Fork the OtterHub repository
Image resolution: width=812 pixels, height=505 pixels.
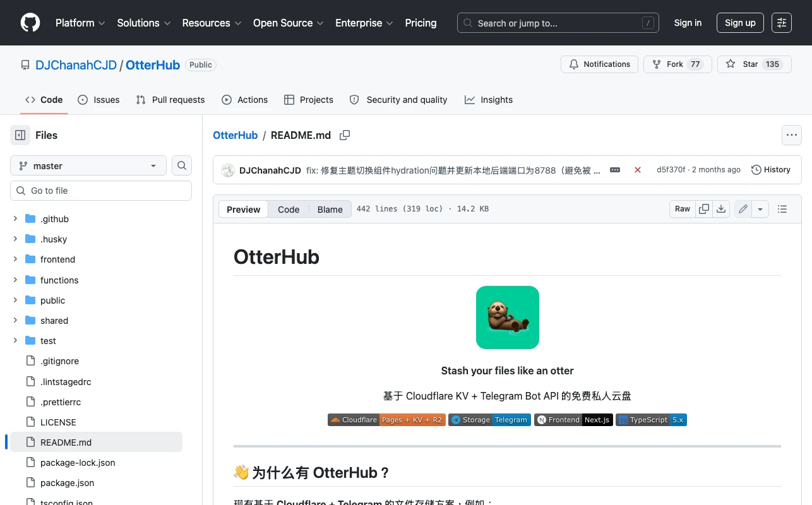coord(678,64)
